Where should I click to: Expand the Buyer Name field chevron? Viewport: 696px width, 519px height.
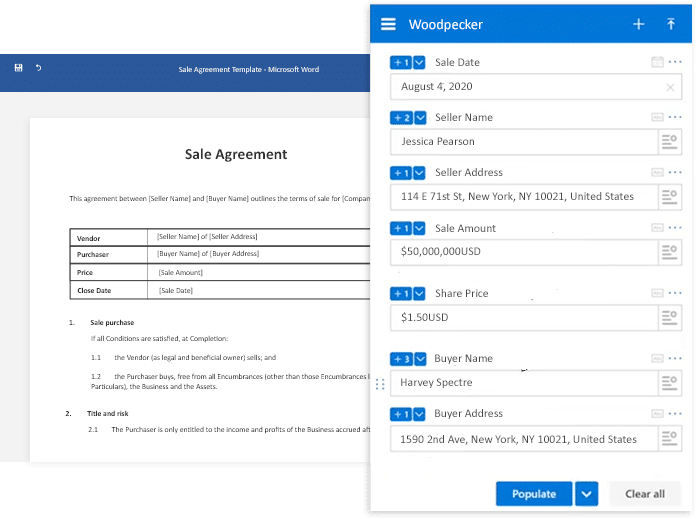click(420, 358)
